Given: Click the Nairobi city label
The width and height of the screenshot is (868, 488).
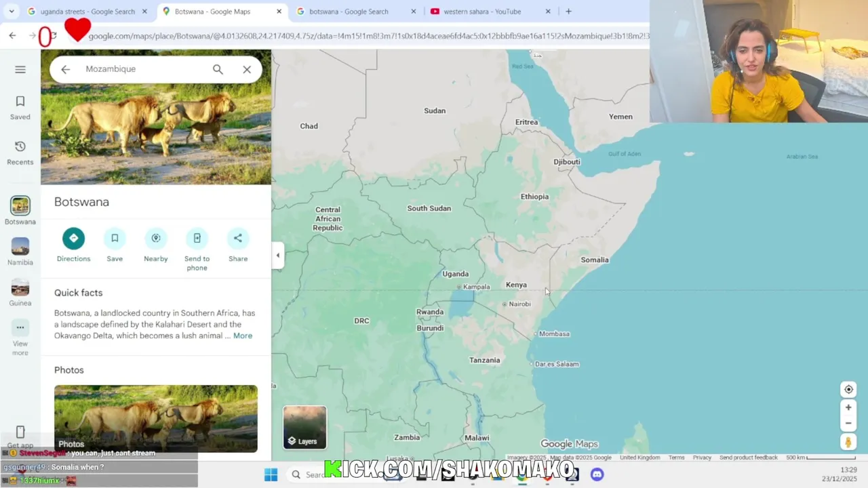Looking at the screenshot, I should click(x=519, y=304).
